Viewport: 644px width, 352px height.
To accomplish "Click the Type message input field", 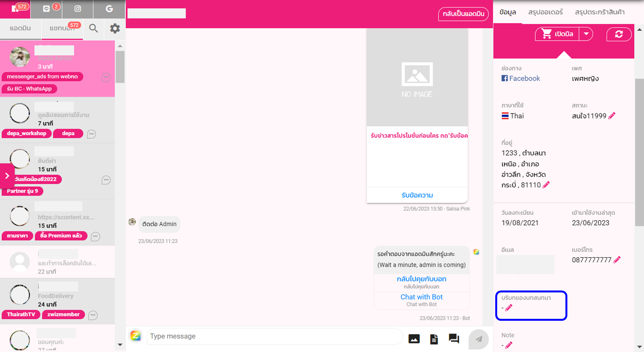I will (274, 336).
